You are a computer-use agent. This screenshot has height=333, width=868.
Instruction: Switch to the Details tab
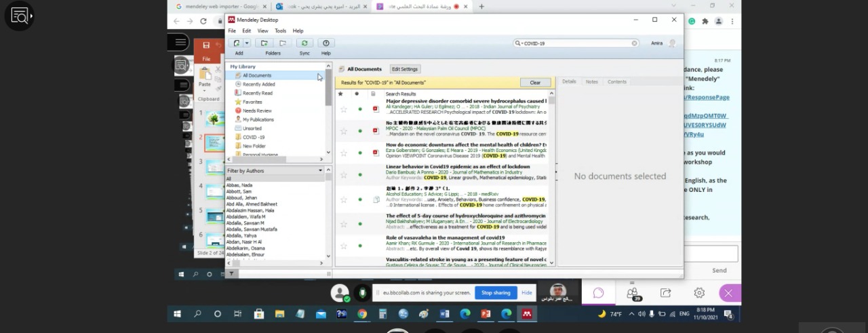(569, 81)
